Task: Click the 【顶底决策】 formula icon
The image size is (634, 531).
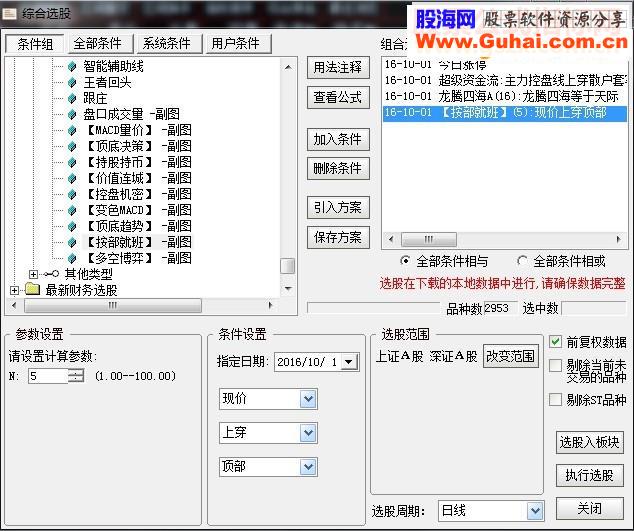Action: point(72,146)
